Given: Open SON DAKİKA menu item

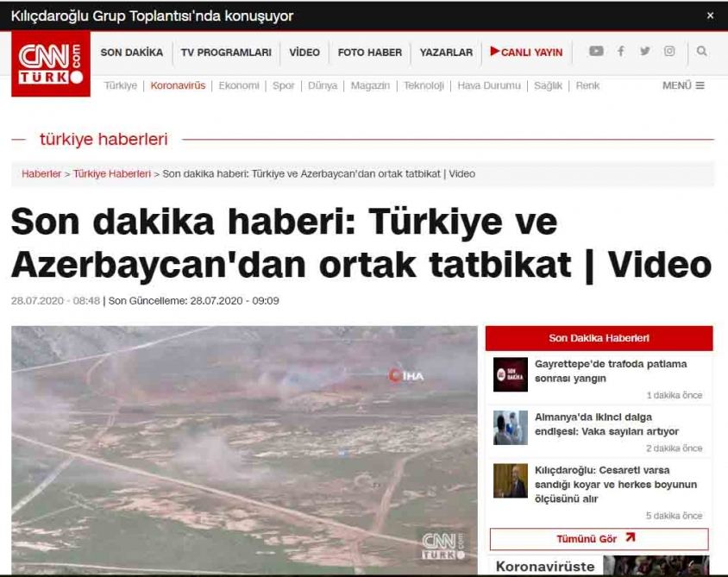Looking at the screenshot, I should tap(131, 53).
